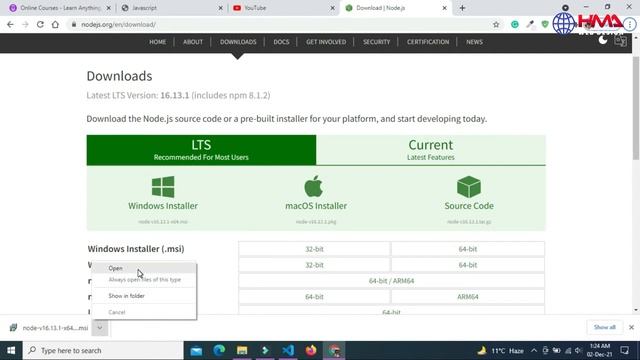Screen dimensions: 640x360
Task: Switch to the YouTube tab
Action: tap(284, 8)
